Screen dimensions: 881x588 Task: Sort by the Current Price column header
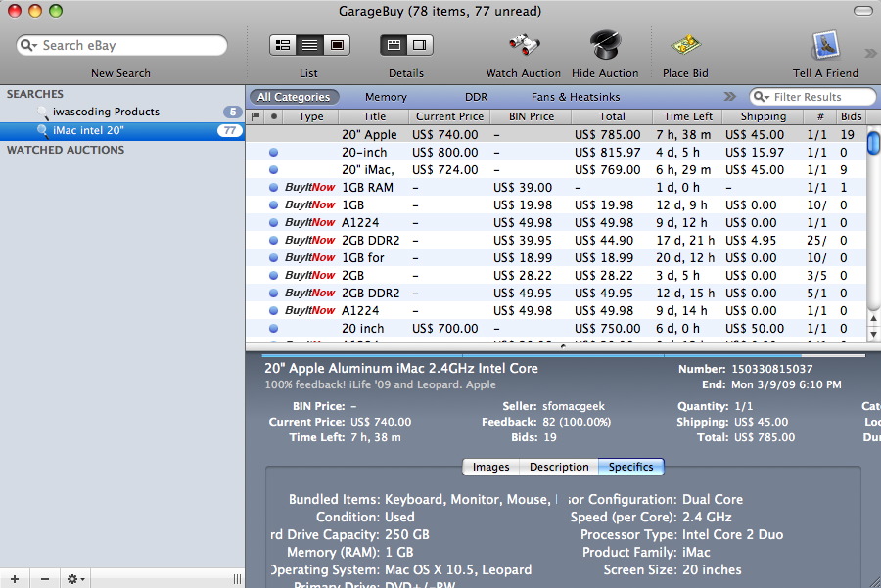tap(449, 116)
